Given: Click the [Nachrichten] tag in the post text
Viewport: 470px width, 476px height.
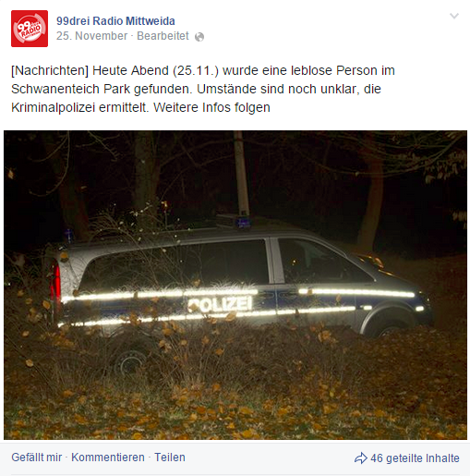Looking at the screenshot, I should pos(50,70).
